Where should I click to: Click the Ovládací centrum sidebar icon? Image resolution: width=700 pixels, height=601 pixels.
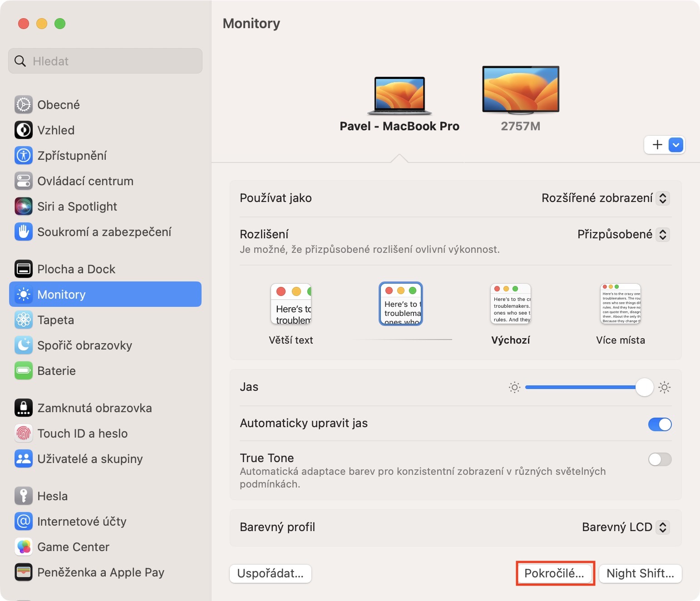[24, 181]
